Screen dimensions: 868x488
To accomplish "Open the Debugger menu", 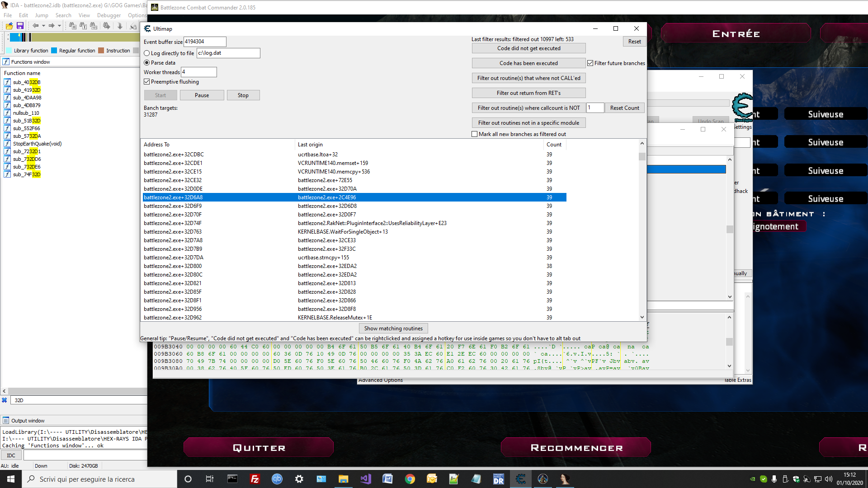I will click(109, 15).
